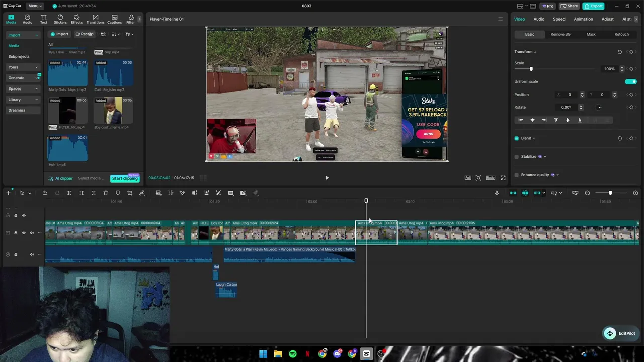
Task: Enter fullscreen preview with expand icon
Action: (503, 178)
